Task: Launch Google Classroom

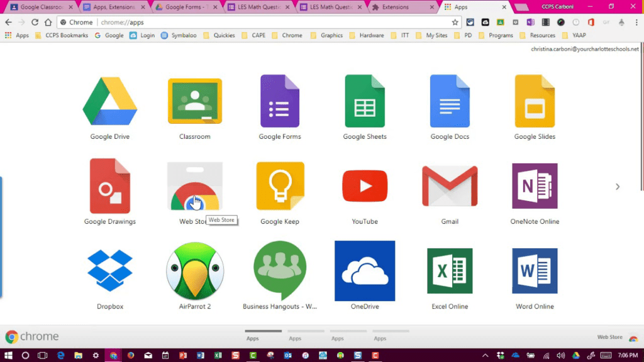Action: [x=195, y=101]
